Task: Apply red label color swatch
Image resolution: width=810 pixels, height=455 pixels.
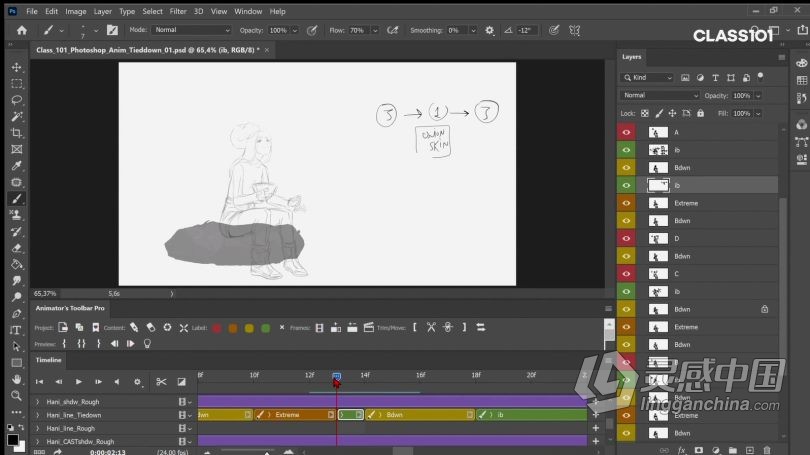Action: click(x=216, y=328)
